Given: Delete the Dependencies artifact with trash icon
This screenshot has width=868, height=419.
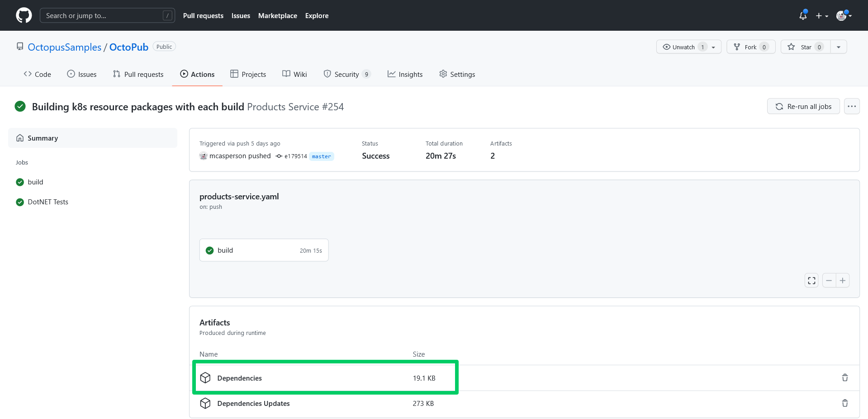Looking at the screenshot, I should pos(844,378).
